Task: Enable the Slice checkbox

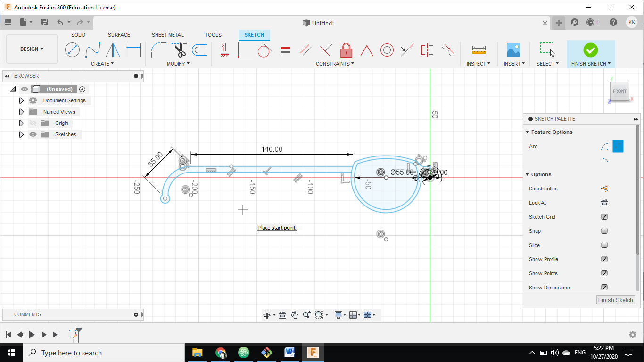Action: click(x=604, y=245)
